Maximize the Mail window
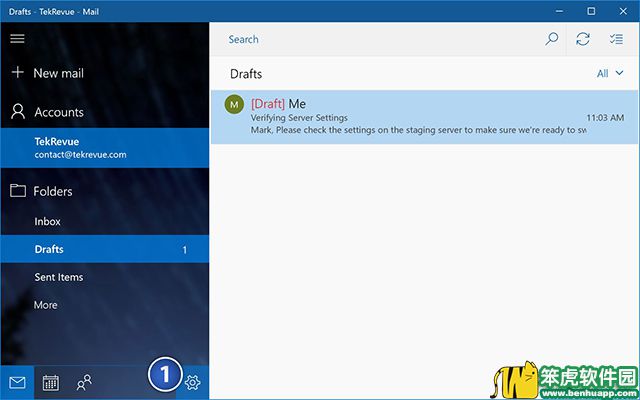Viewport: 640px width, 400px height. [591, 11]
